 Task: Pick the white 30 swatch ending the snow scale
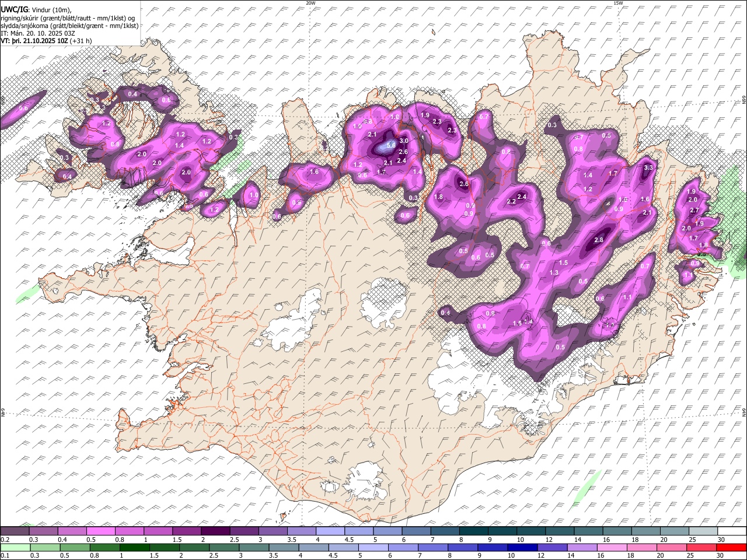[732, 531]
